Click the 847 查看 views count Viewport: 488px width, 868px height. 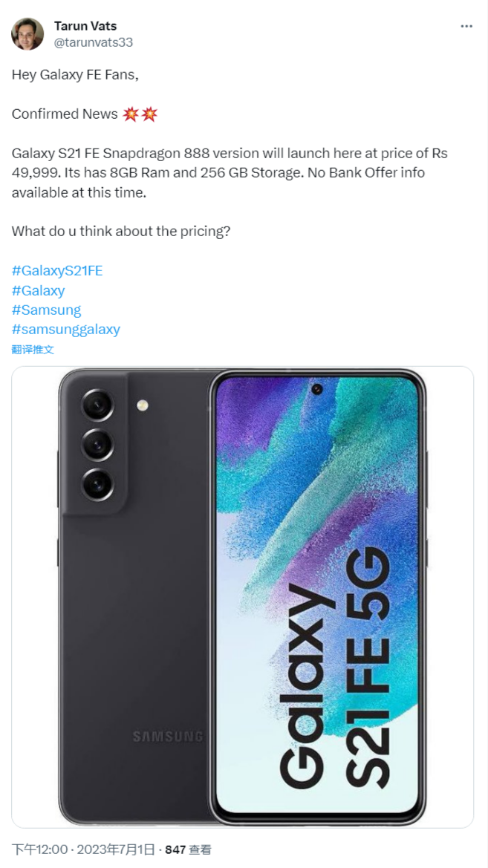click(189, 849)
